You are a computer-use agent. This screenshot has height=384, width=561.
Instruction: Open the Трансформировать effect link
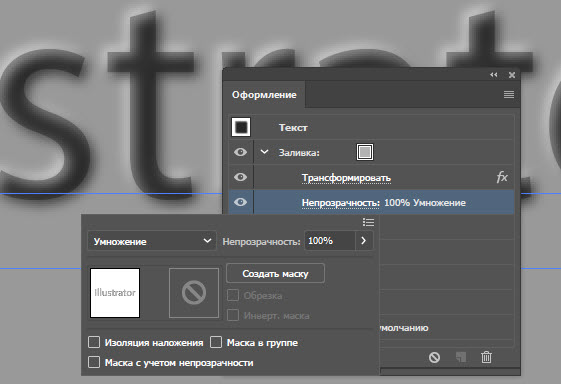pyautogui.click(x=346, y=178)
